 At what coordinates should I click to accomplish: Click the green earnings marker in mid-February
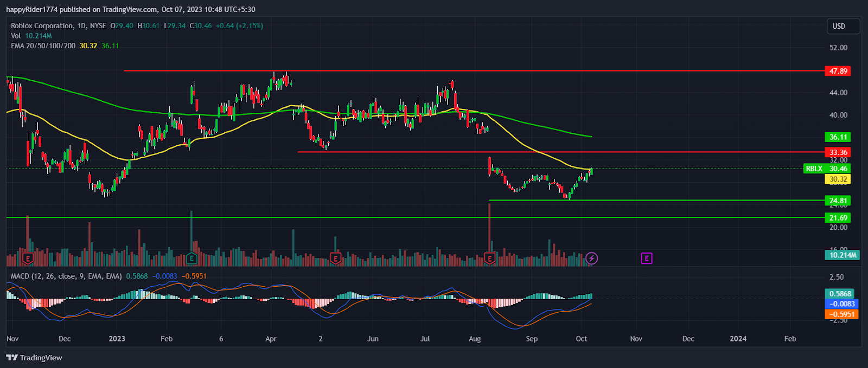[x=192, y=259]
